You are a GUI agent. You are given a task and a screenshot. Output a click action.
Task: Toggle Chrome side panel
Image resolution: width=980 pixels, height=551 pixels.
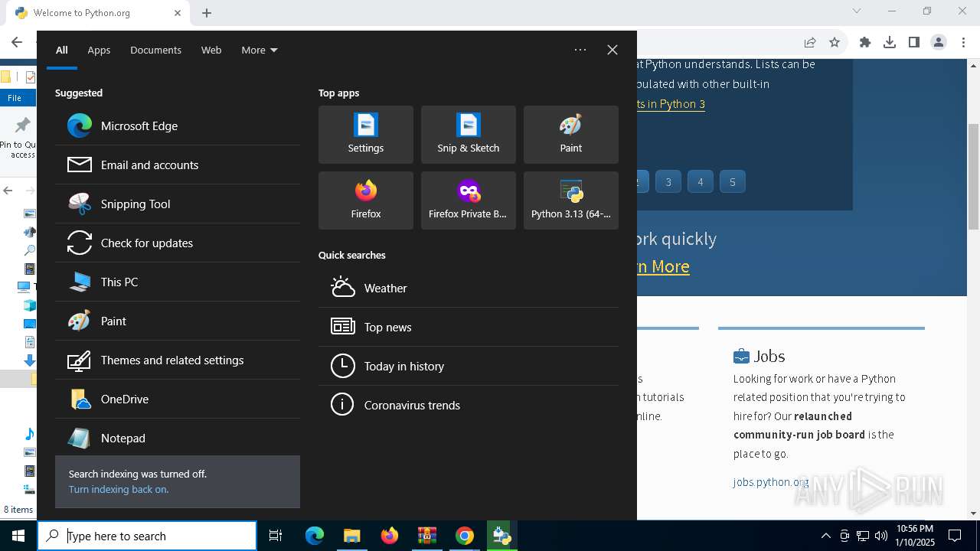click(914, 42)
